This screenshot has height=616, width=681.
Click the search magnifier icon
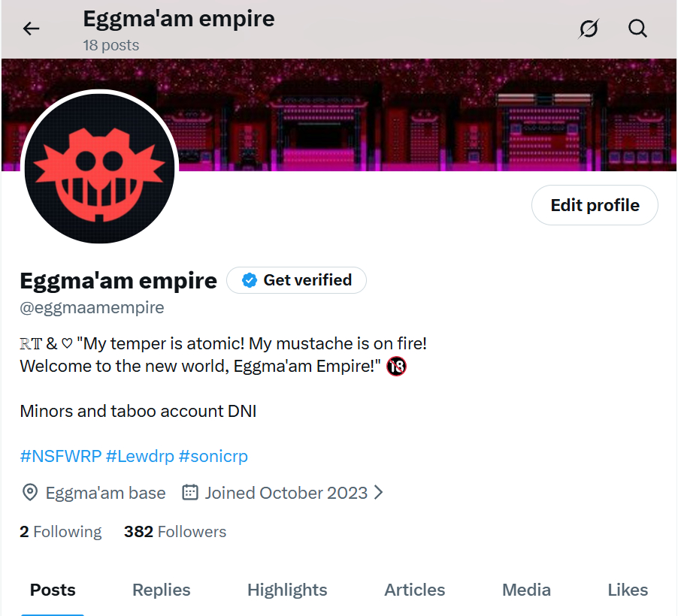637,29
